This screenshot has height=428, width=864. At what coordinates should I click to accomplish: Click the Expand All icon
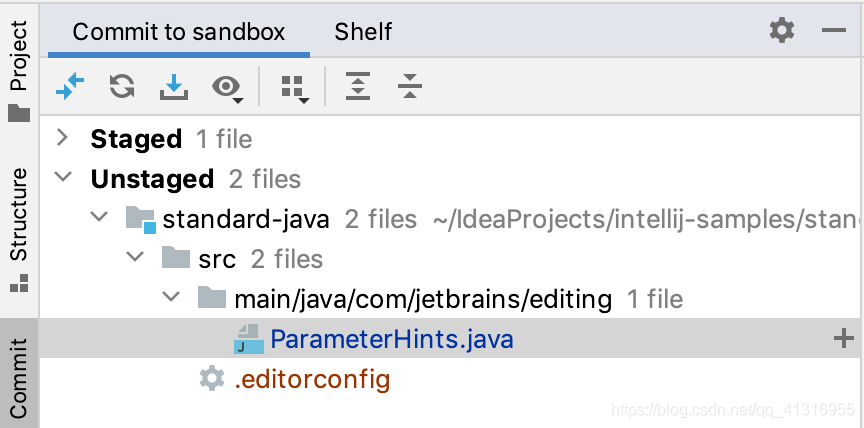pos(358,87)
